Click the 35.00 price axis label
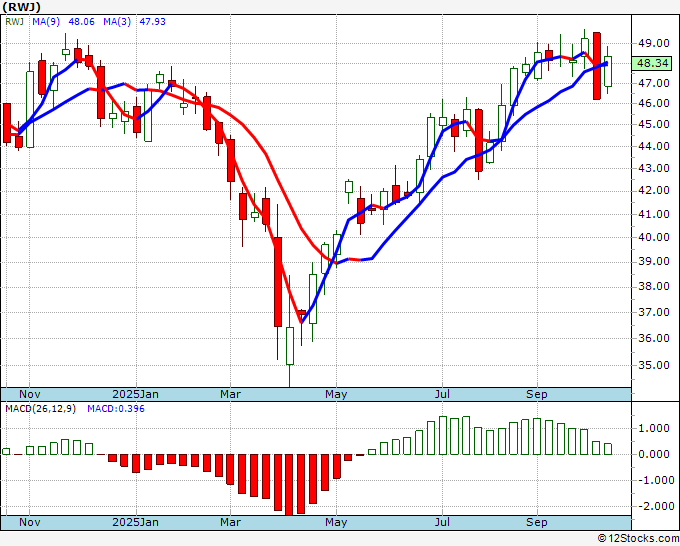680x546 pixels. pos(653,365)
